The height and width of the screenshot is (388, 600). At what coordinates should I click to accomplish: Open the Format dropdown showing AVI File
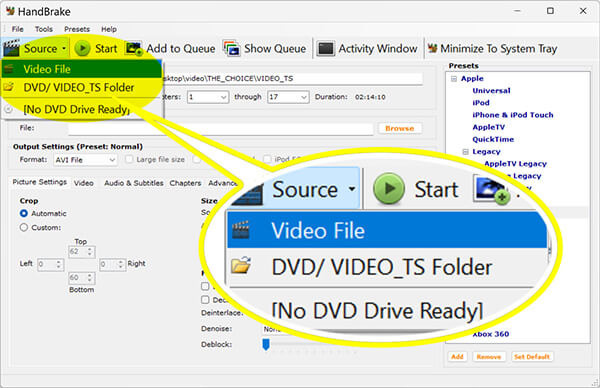(85, 160)
